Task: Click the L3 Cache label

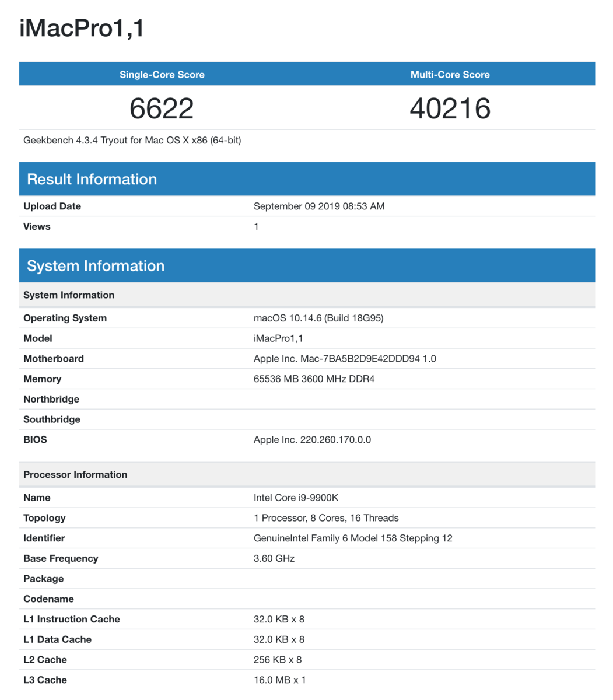Action: (45, 680)
